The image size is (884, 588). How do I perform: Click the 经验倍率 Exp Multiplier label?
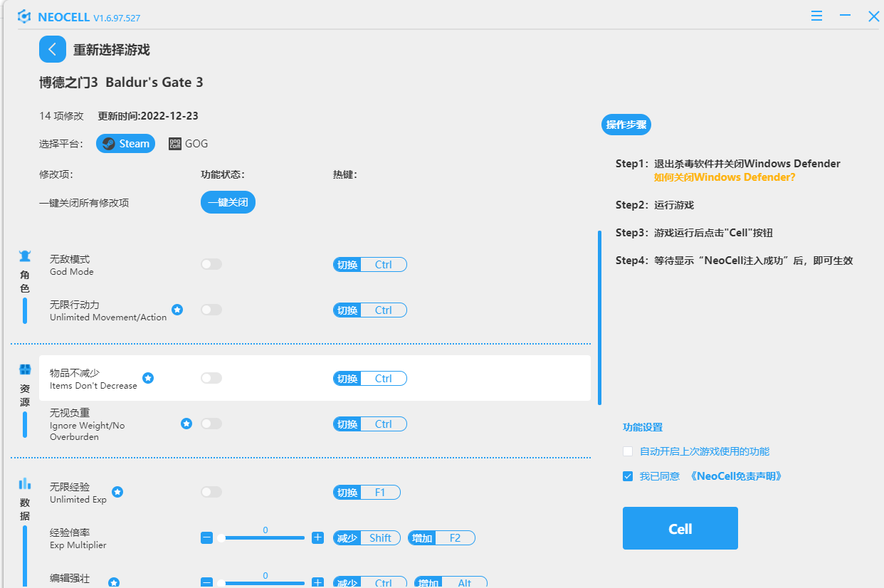click(x=78, y=538)
